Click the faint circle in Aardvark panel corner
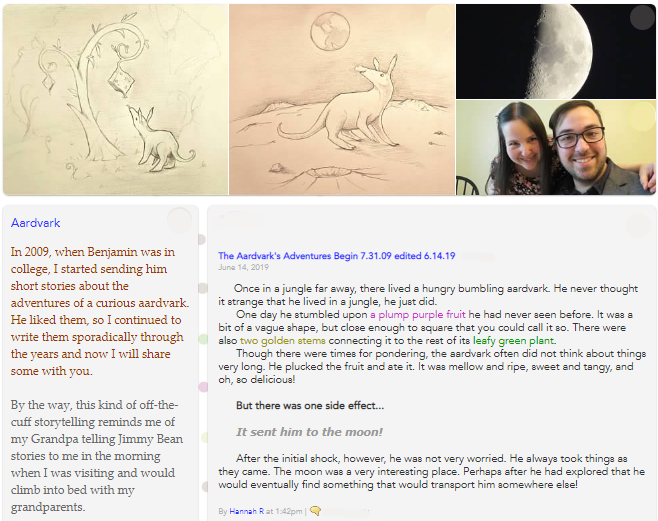Screen dimensions: 658x521 180,220
